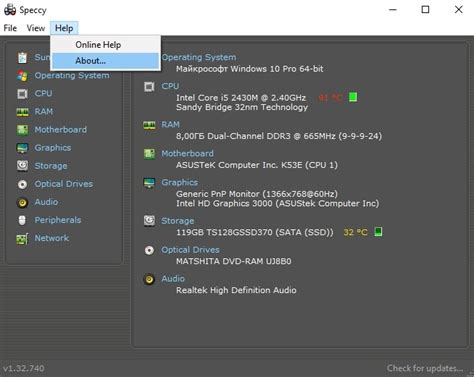Open Graphics section in sidebar
Viewport: 474px width, 377px height.
click(53, 148)
